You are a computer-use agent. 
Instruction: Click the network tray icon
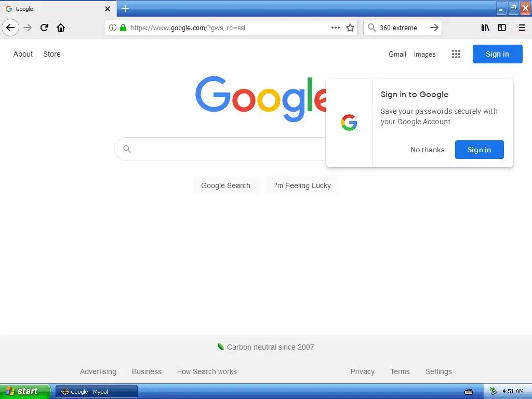494,391
